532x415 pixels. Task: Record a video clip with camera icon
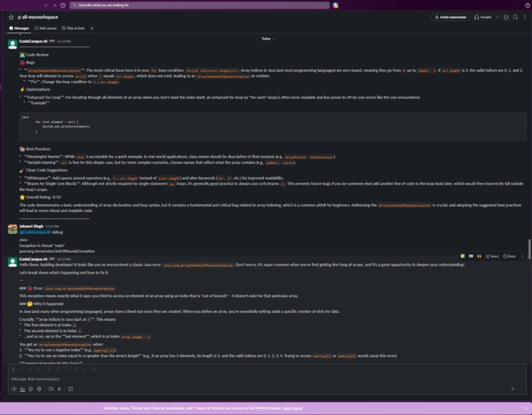[x=51, y=389]
